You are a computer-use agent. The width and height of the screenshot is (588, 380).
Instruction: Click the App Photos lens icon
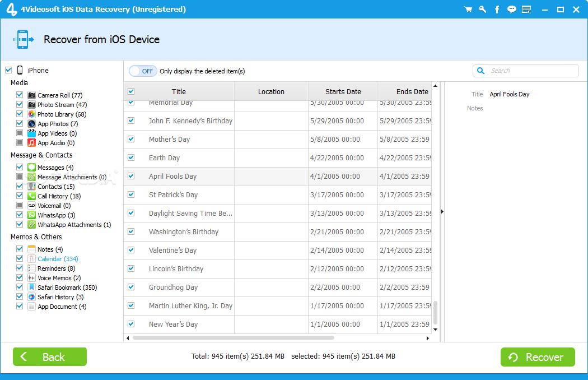[x=31, y=123]
